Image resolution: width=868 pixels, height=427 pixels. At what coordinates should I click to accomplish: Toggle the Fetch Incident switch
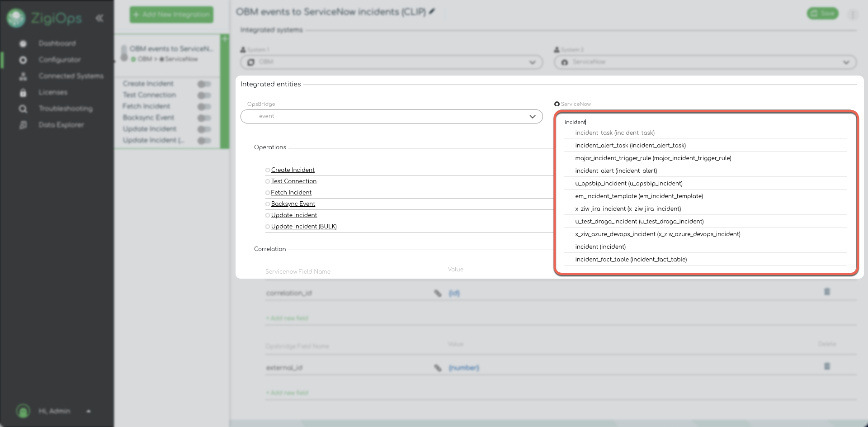[x=204, y=107]
